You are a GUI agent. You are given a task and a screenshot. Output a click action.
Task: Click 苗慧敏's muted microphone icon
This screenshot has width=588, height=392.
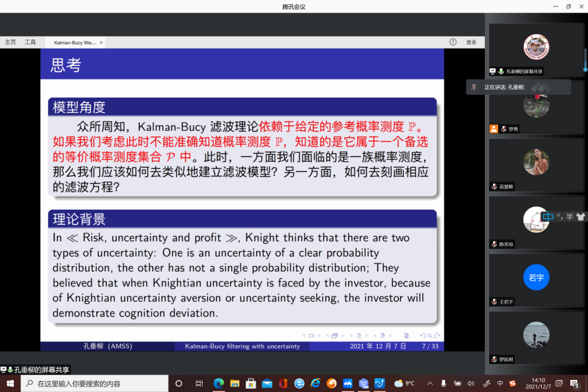pyautogui.click(x=494, y=187)
